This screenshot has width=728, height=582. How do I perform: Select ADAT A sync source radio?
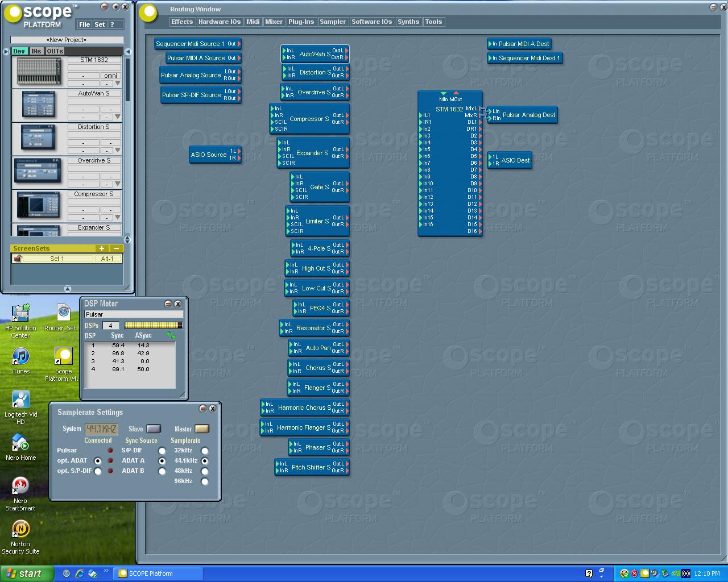tap(162, 461)
